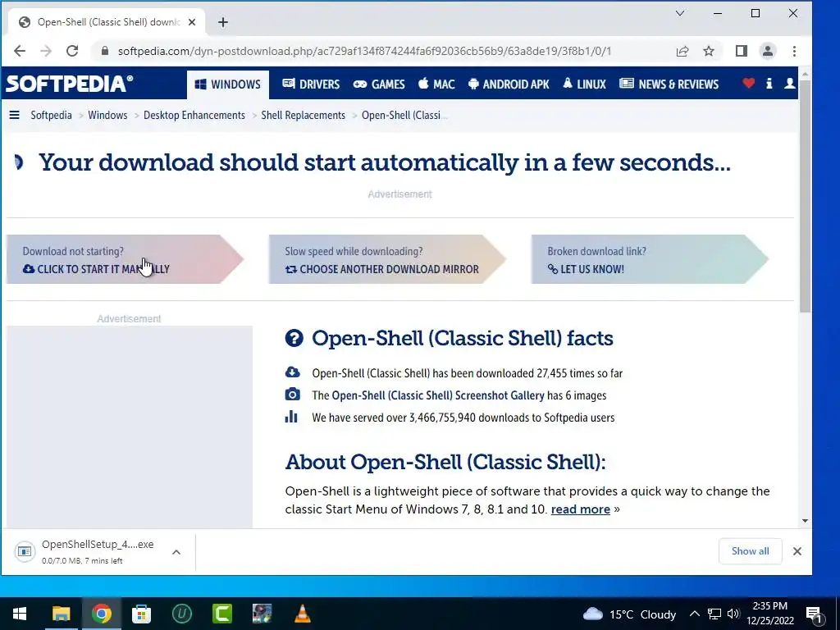This screenshot has width=840, height=630.
Task: Open File Explorer from the taskbar
Action: [x=61, y=614]
